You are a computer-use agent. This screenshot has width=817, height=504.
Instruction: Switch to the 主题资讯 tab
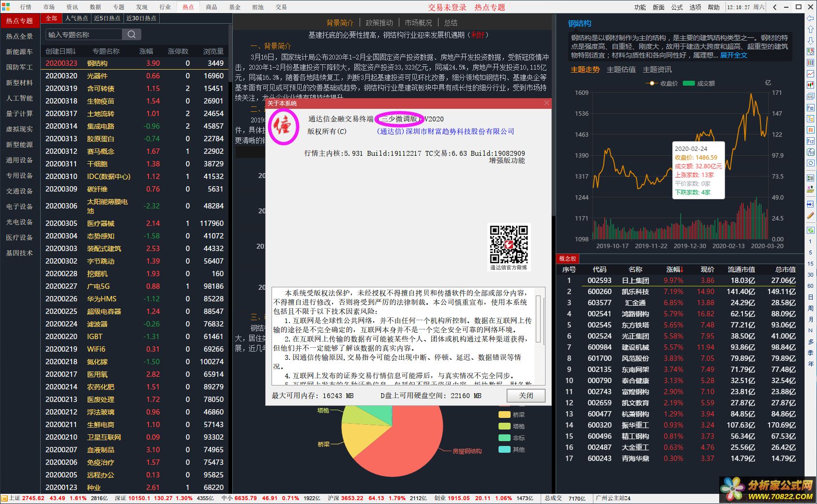pos(657,70)
